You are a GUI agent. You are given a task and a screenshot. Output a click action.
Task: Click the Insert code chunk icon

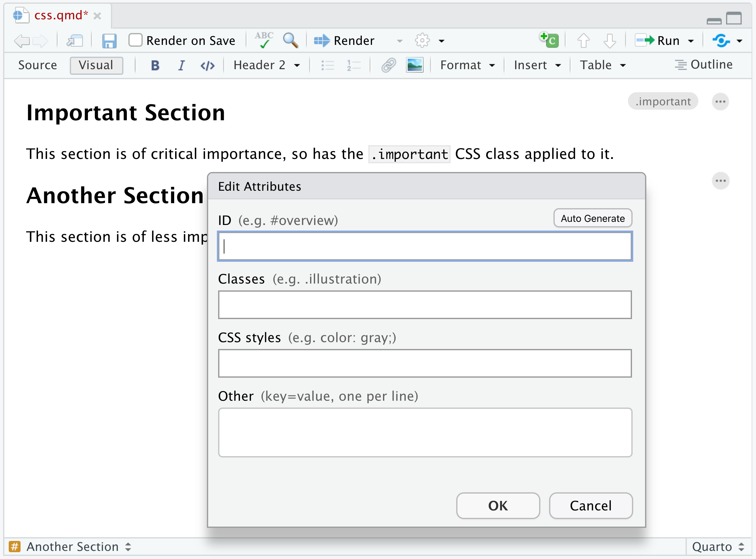(549, 40)
